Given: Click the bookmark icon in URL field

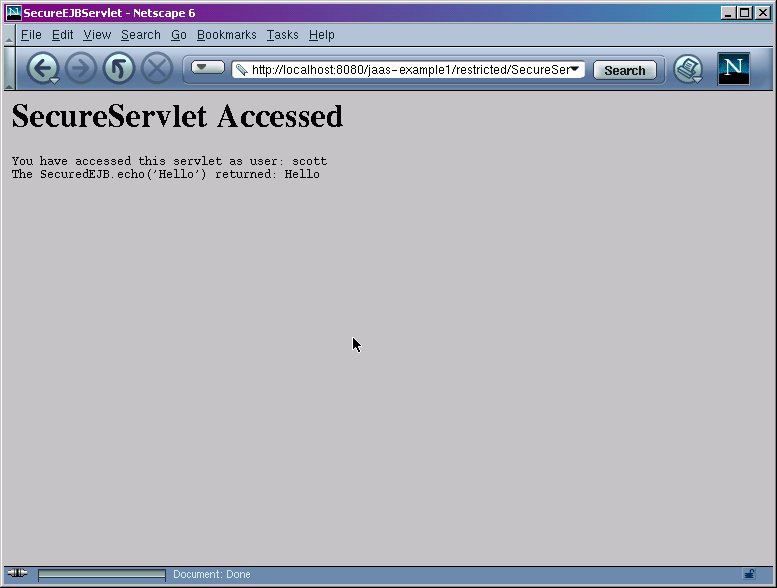Looking at the screenshot, I should [241, 70].
